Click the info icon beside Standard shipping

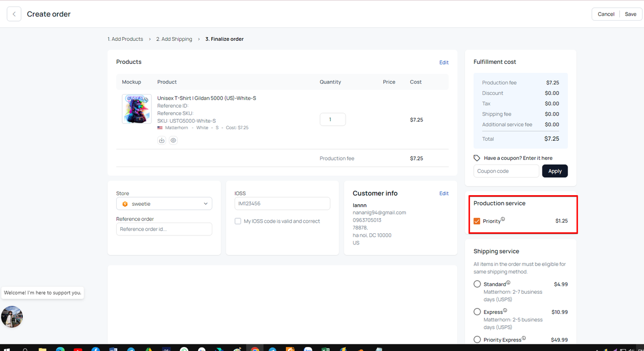click(x=508, y=283)
